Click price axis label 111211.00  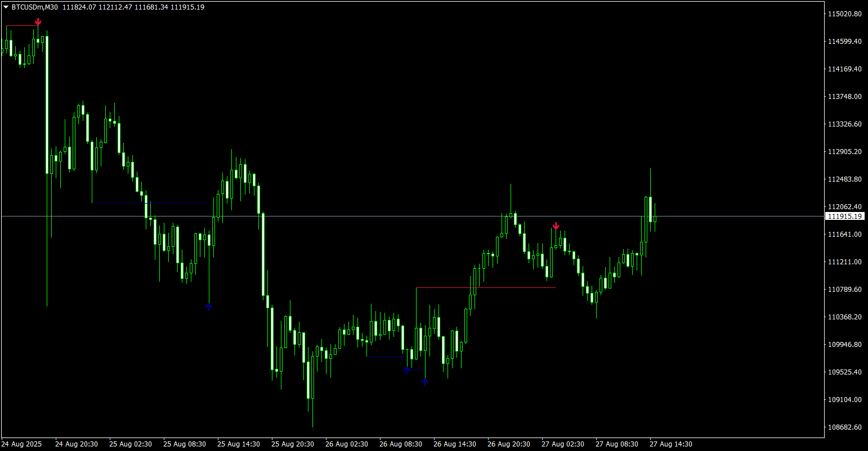tap(845, 262)
